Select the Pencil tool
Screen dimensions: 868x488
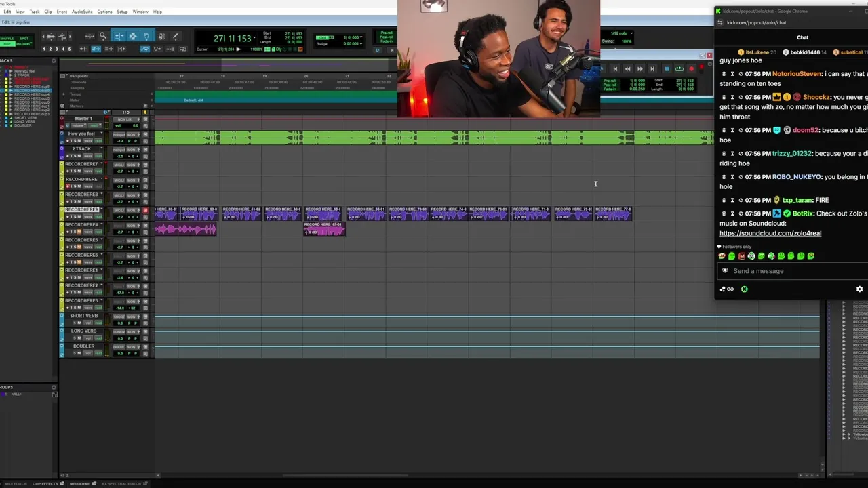176,36
